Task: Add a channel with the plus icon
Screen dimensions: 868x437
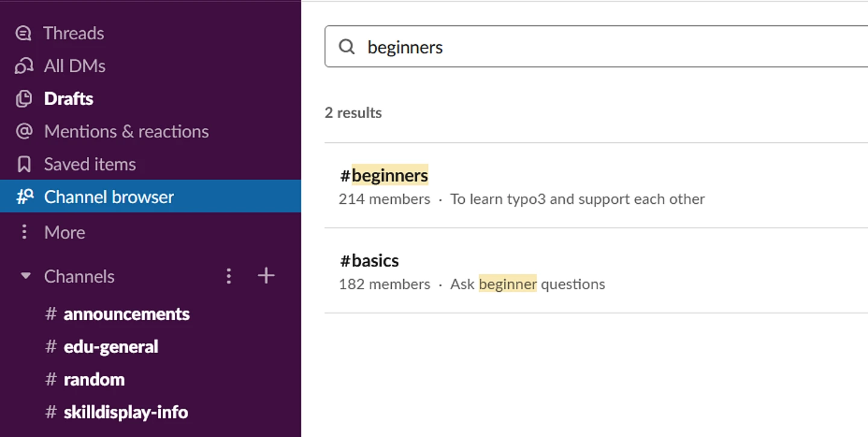Action: 266,276
